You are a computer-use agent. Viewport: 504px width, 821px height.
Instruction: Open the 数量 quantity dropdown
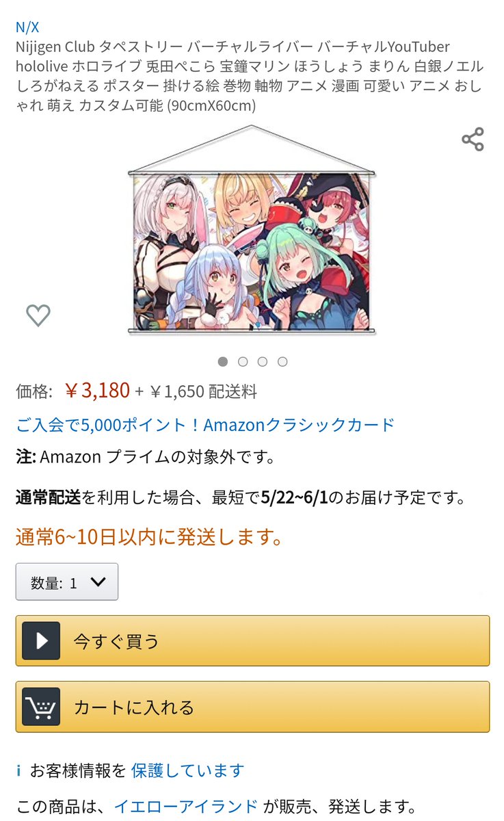67,582
